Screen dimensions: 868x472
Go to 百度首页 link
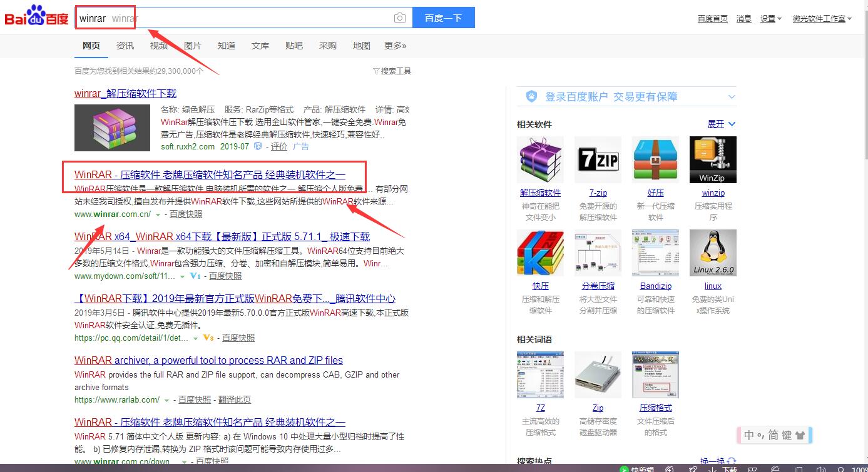click(x=713, y=19)
